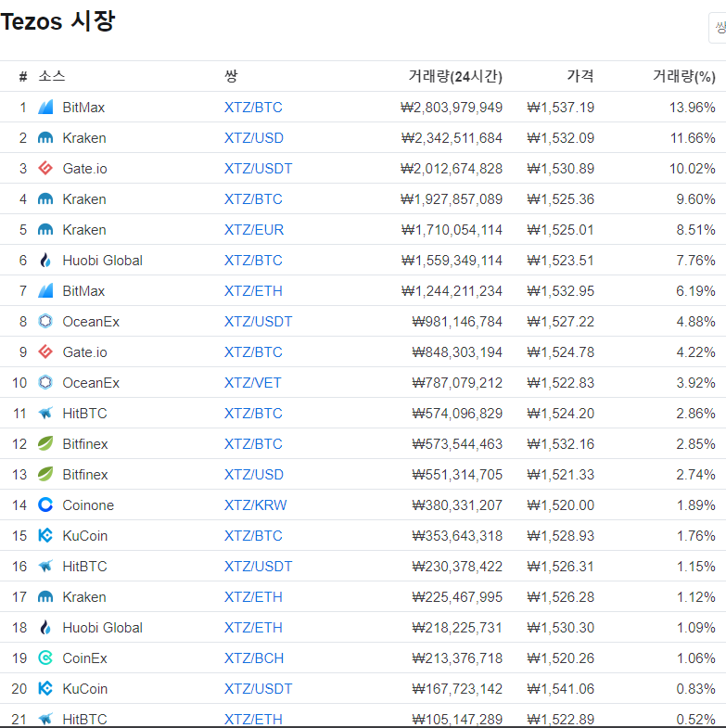726x728 pixels.
Task: Click the Bitfinex leaf icon in row 13
Action: [x=45, y=475]
